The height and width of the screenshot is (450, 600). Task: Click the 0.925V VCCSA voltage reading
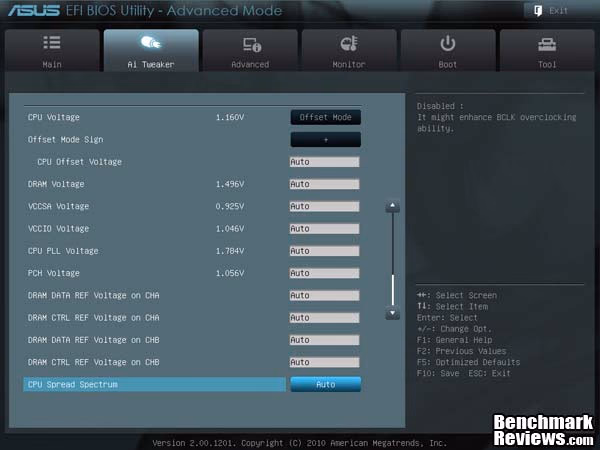coord(230,207)
